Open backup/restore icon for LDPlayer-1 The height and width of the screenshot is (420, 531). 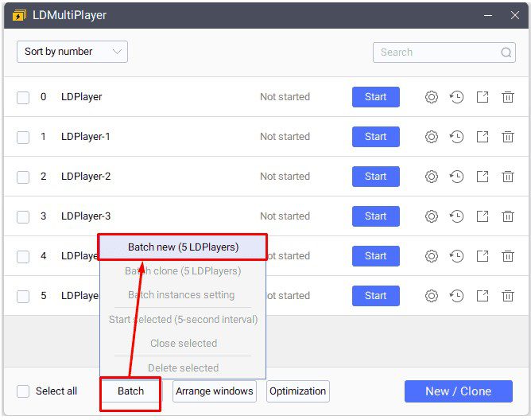click(456, 137)
